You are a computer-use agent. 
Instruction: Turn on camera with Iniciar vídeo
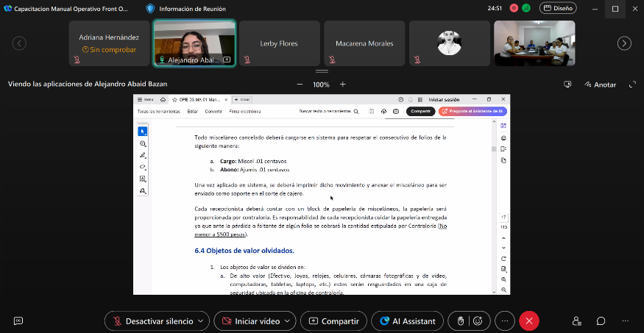click(250, 321)
